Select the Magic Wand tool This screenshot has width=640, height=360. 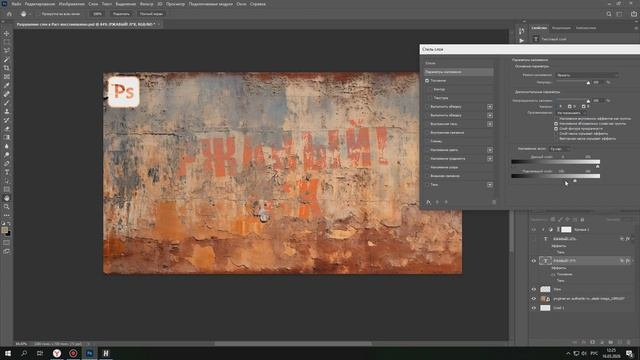click(x=7, y=60)
